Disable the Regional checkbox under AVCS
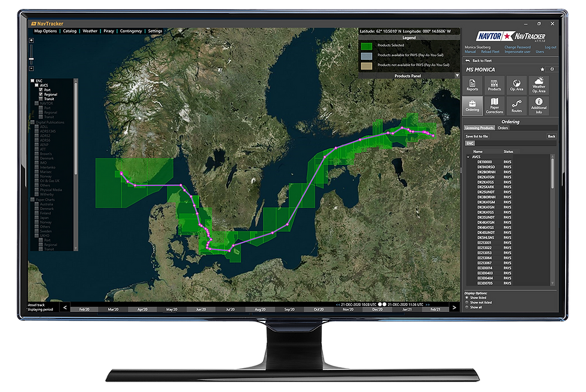 point(41,94)
